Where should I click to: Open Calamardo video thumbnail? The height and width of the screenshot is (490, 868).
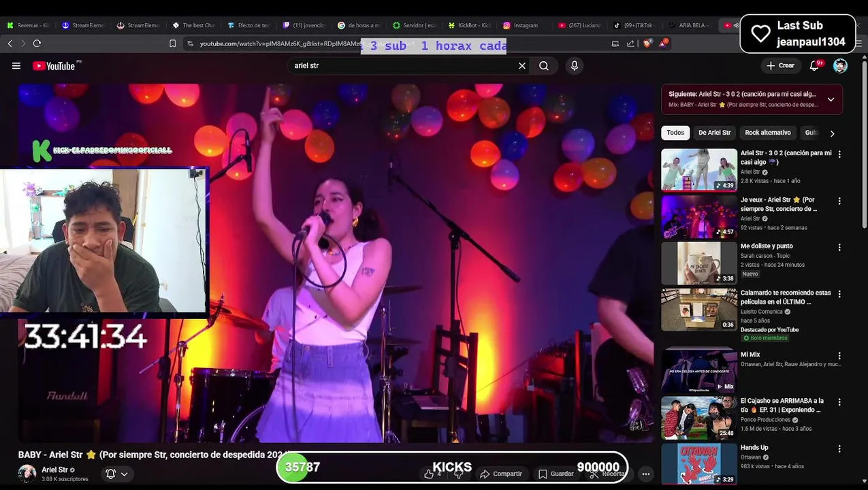699,310
